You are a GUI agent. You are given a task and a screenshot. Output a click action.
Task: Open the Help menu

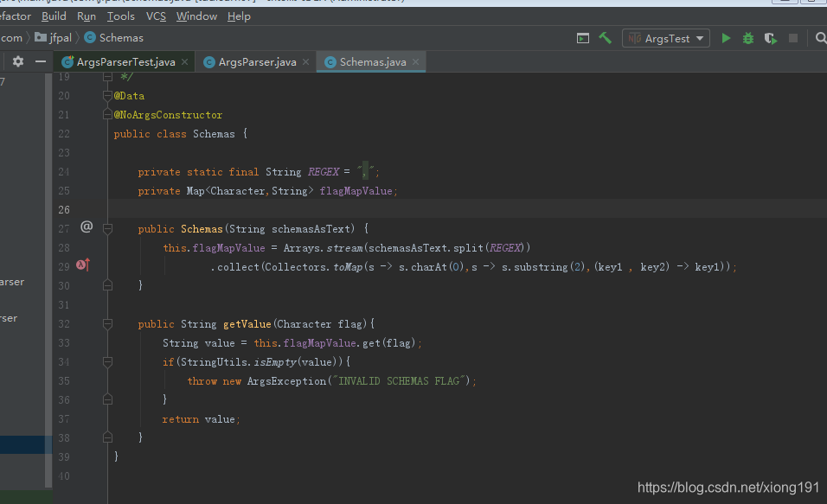coord(239,16)
